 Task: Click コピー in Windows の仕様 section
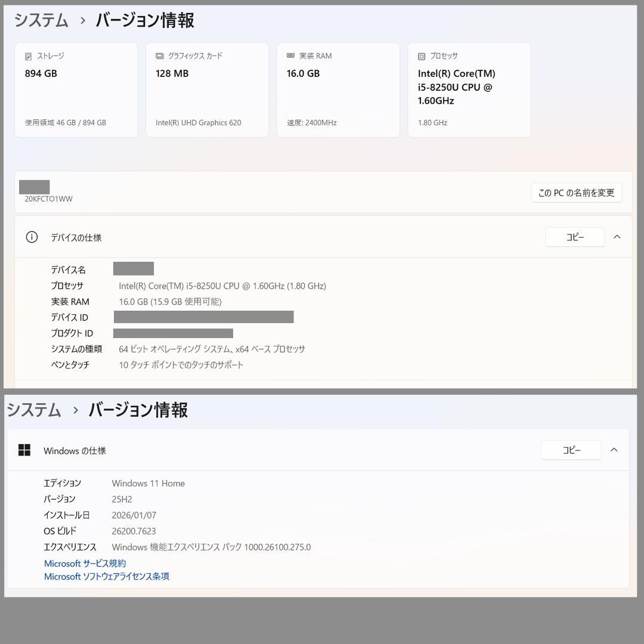[x=571, y=450]
